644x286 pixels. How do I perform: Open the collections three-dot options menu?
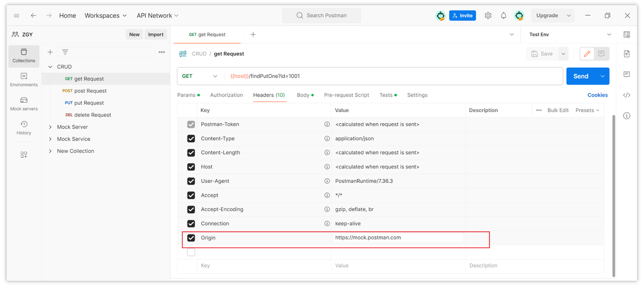[162, 52]
